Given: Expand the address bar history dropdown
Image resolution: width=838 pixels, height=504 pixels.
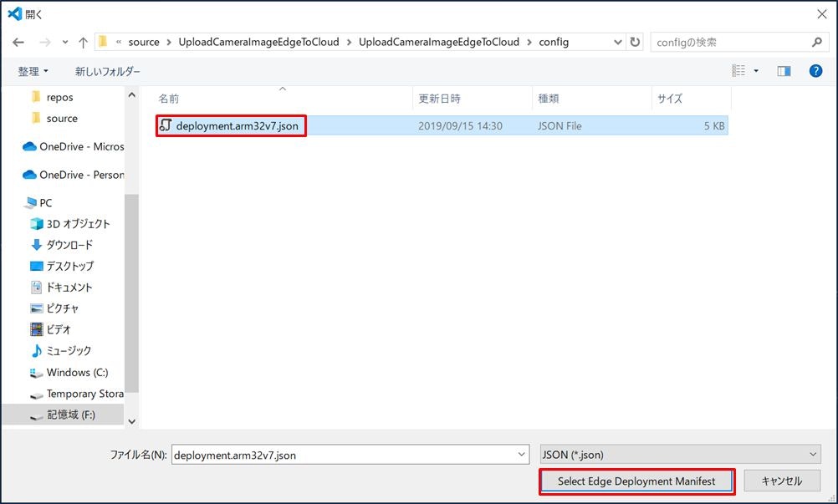Looking at the screenshot, I should [x=618, y=42].
